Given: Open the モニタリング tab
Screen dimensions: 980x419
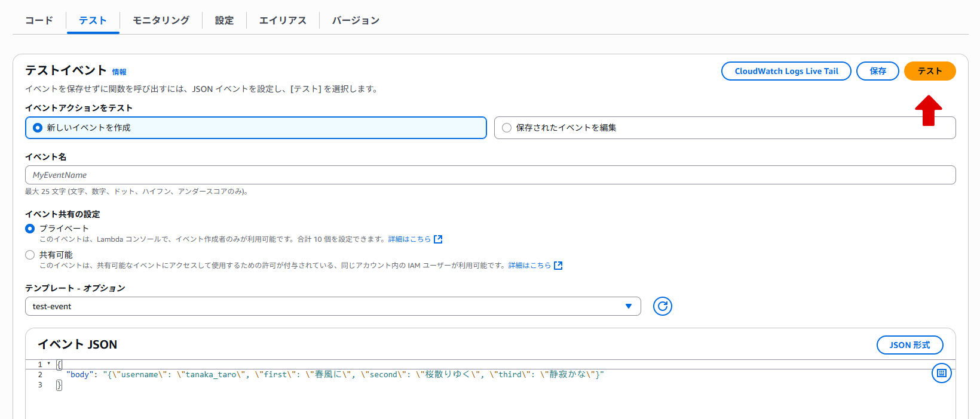Looking at the screenshot, I should (161, 20).
